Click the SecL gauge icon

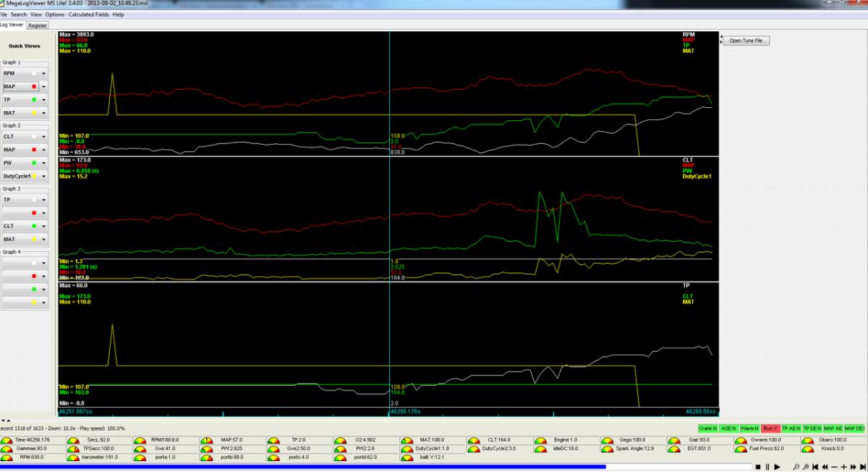click(x=74, y=439)
